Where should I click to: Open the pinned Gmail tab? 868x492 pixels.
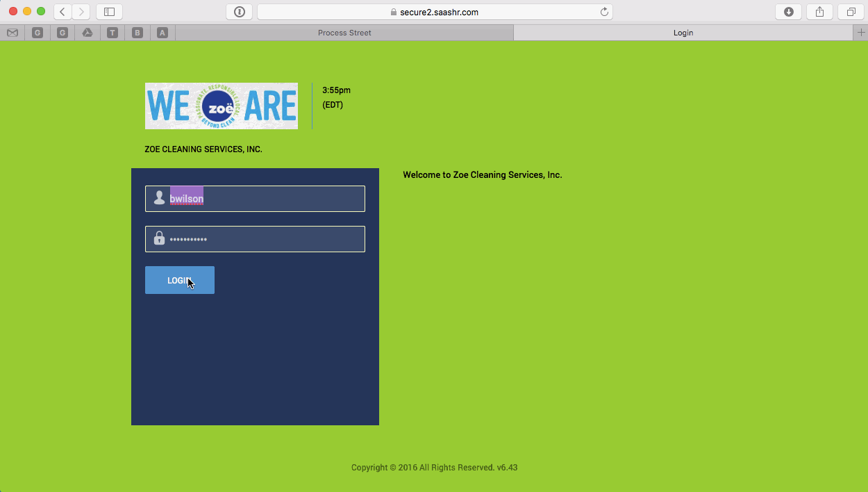12,33
